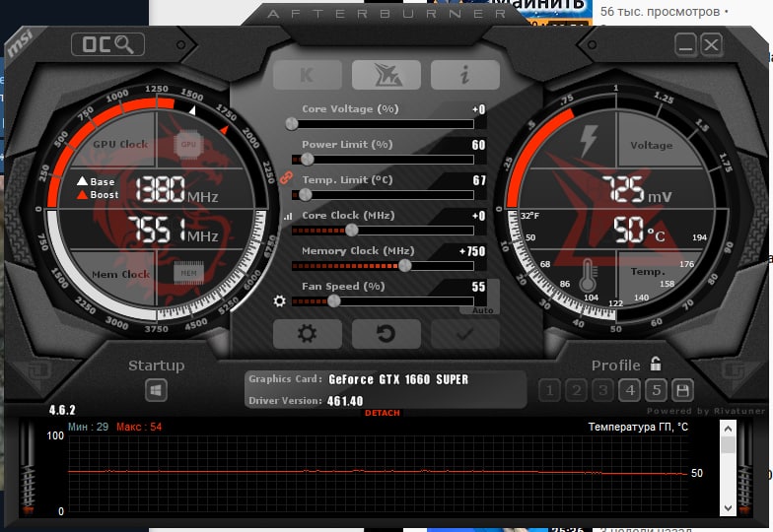
Task: Click the Kombustor K button
Action: coord(308,75)
